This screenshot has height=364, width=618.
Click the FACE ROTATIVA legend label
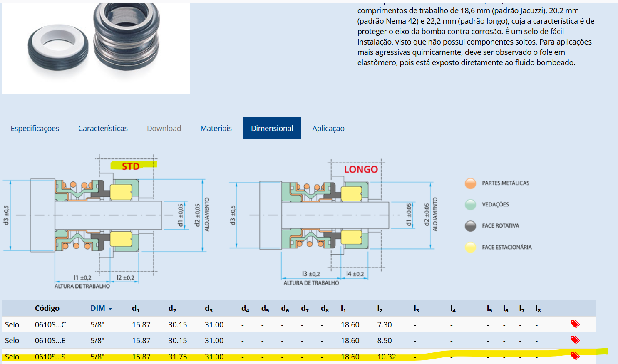[x=501, y=226]
